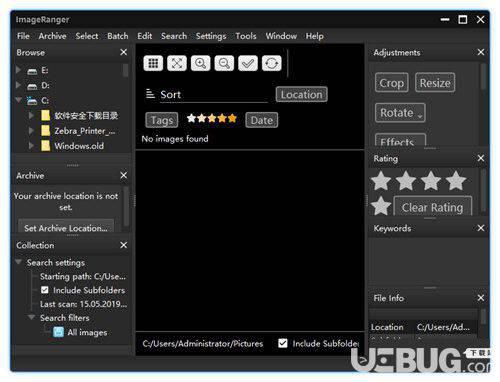The height and width of the screenshot is (382, 500).
Task: Click the C: drive icon
Action: (32, 101)
